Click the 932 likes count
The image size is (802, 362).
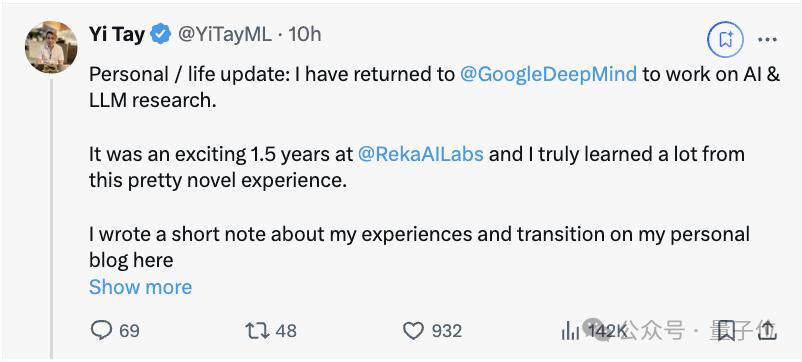point(447,331)
